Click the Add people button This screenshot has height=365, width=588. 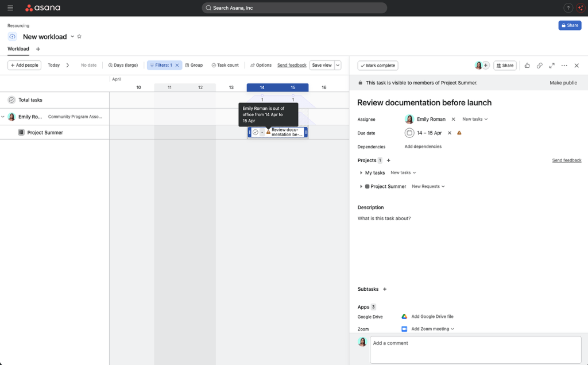24,65
